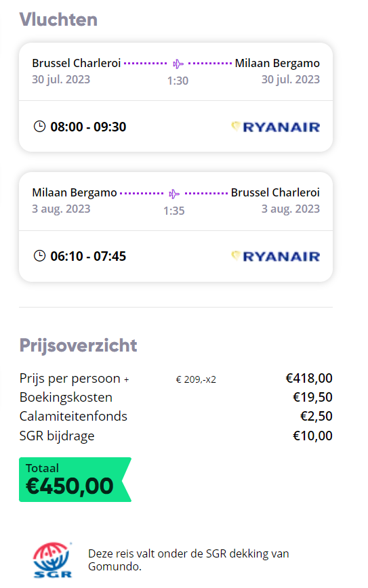Select the Brussel Charleroi to Milaan Bergamo flight card
The image size is (368, 588).
click(176, 97)
